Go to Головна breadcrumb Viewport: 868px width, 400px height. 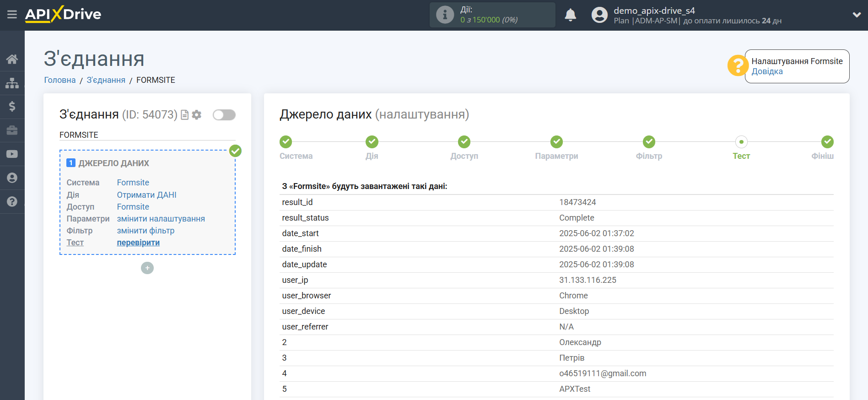point(60,80)
